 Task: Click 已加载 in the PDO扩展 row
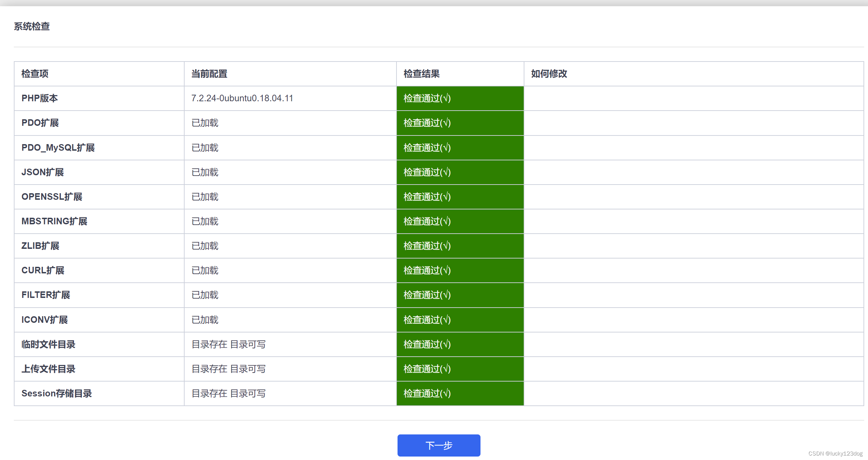tap(205, 123)
